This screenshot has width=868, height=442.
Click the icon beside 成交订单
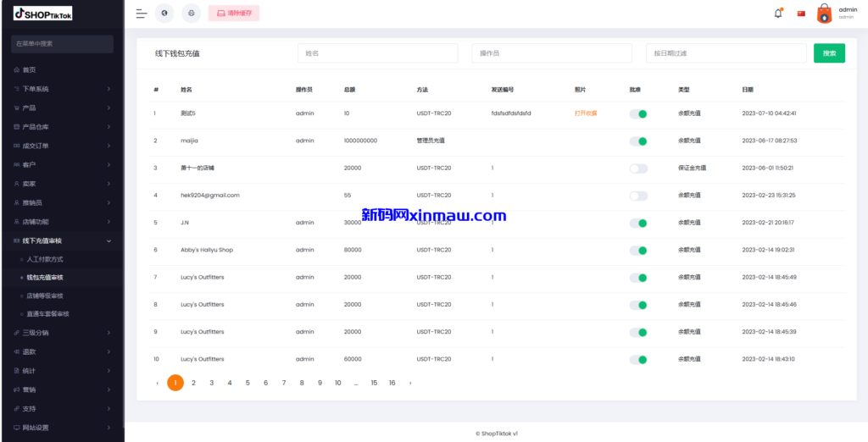tap(17, 146)
